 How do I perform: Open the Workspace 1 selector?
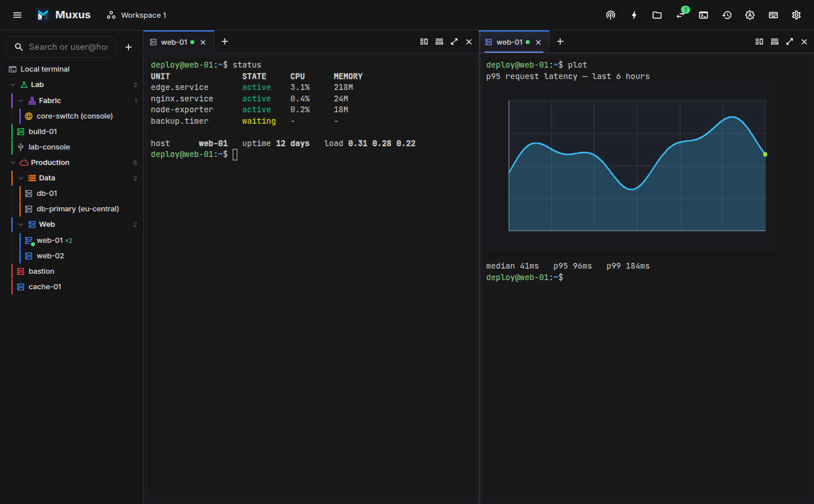click(136, 15)
